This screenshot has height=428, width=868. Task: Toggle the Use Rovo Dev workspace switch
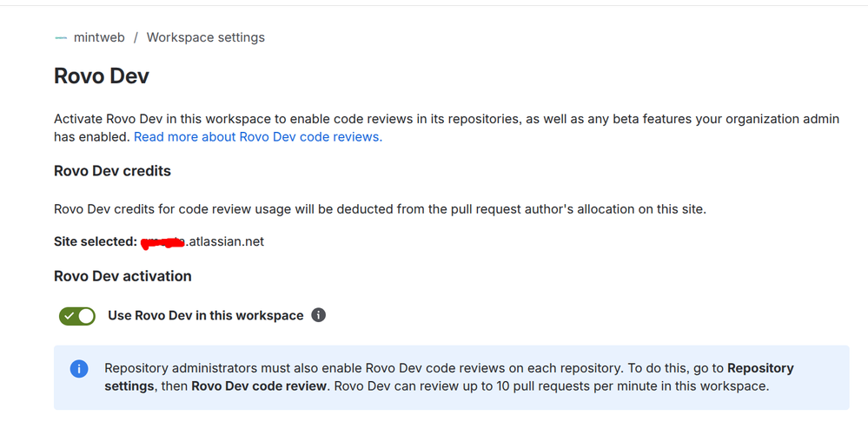(77, 316)
